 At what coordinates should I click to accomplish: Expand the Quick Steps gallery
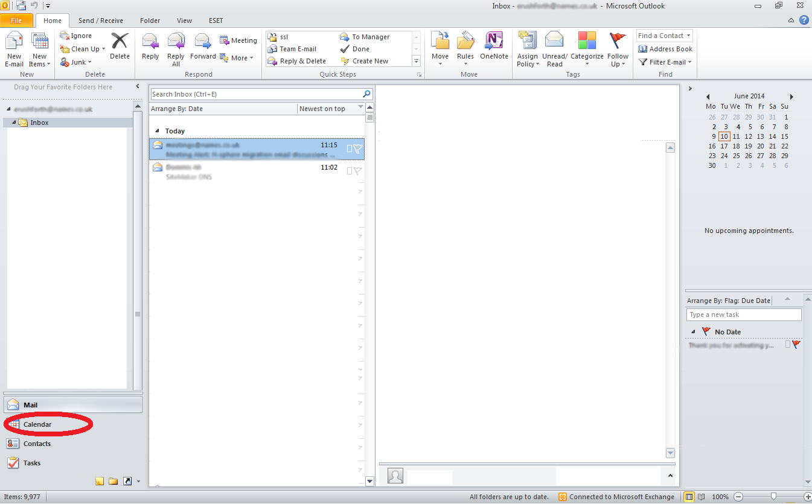tap(416, 61)
